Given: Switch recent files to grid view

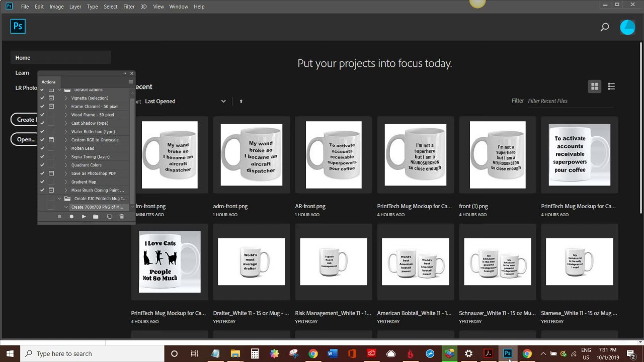Looking at the screenshot, I should click(x=595, y=86).
